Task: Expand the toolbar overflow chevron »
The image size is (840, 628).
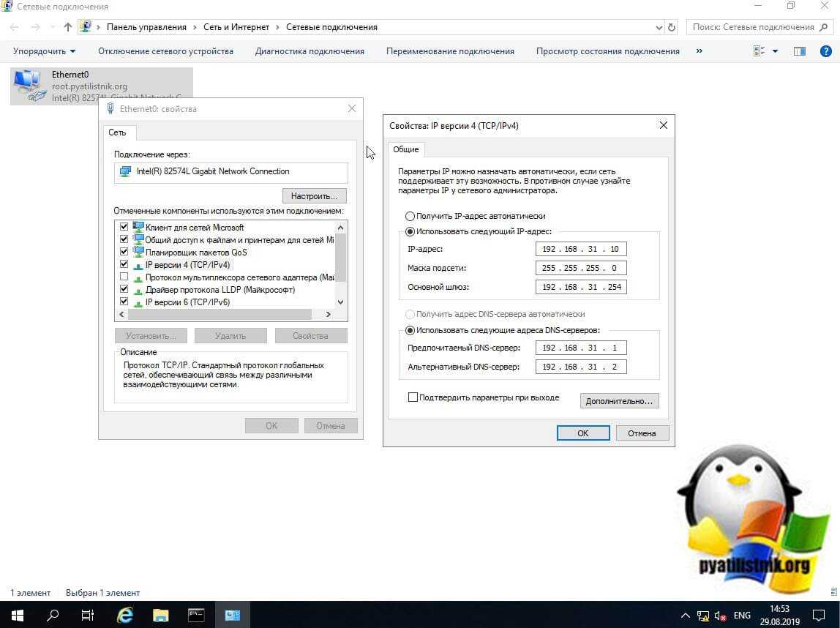Action: 699,51
